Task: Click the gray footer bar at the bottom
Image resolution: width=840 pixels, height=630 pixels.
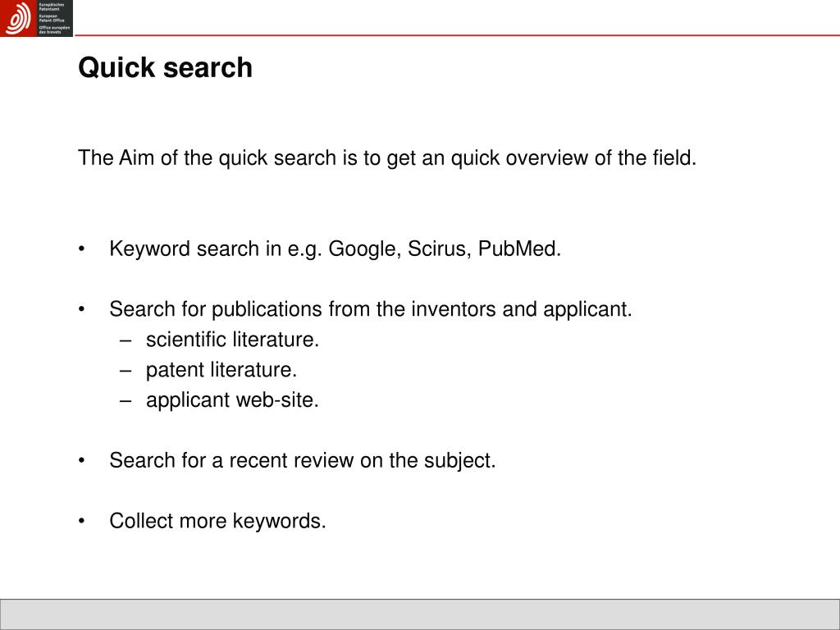Action: [420, 614]
